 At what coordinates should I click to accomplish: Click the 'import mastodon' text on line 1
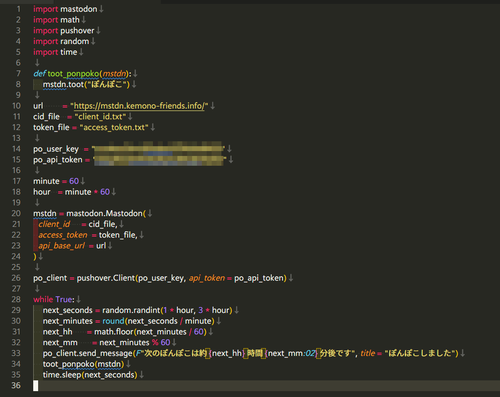coord(65,9)
